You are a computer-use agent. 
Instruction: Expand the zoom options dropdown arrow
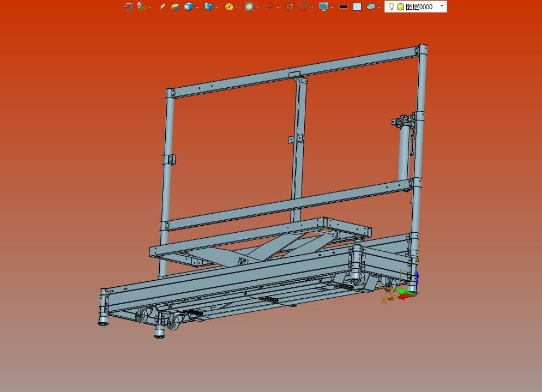pyautogui.click(x=257, y=7)
